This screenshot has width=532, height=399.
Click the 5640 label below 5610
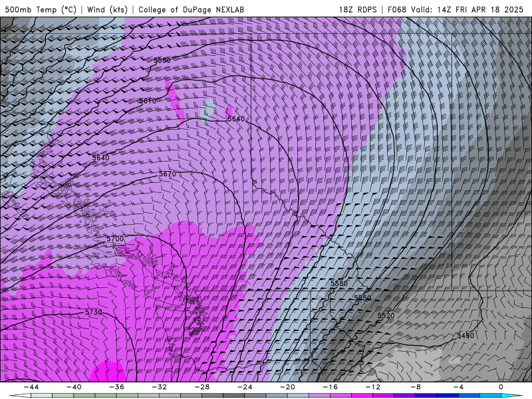coord(236,119)
